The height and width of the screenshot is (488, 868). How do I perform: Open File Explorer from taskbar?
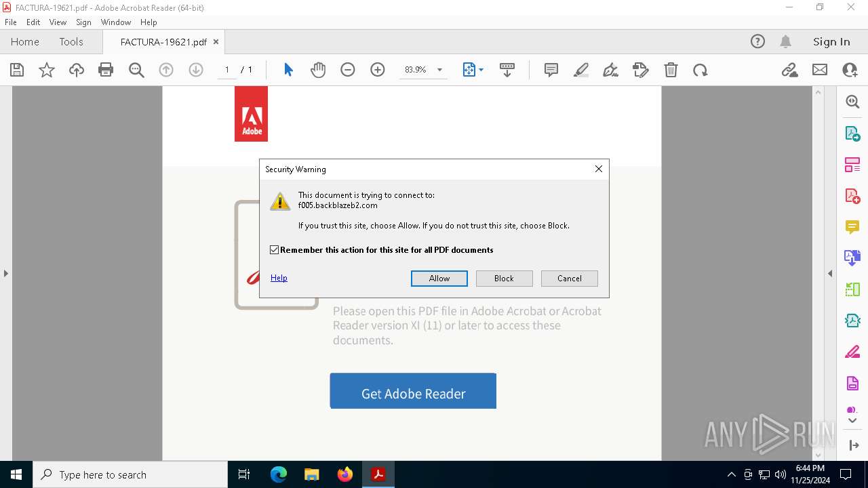click(312, 474)
